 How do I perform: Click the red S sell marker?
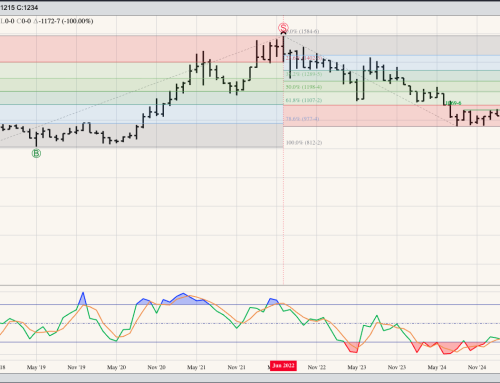click(x=283, y=28)
